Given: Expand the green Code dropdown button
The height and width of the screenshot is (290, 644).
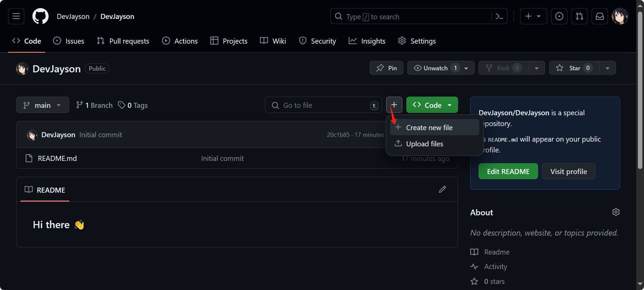Looking at the screenshot, I should (x=432, y=105).
